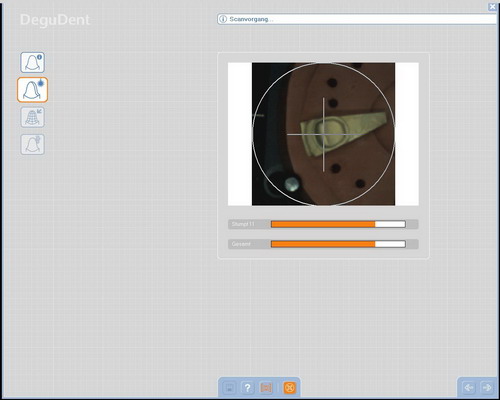Viewport: 500px width, 400px height.
Task: Click the crosshair center in camera view
Action: pyautogui.click(x=323, y=135)
